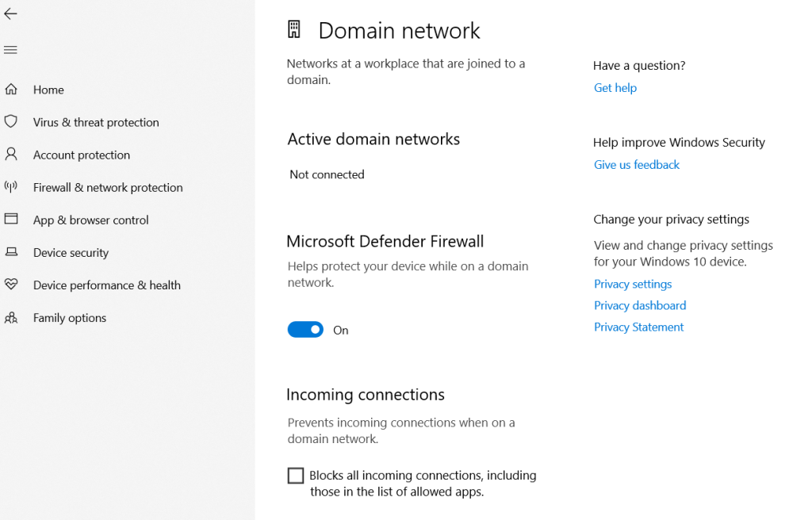Click the Privacy Statement link
Image resolution: width=812 pixels, height=520 pixels.
coord(638,327)
